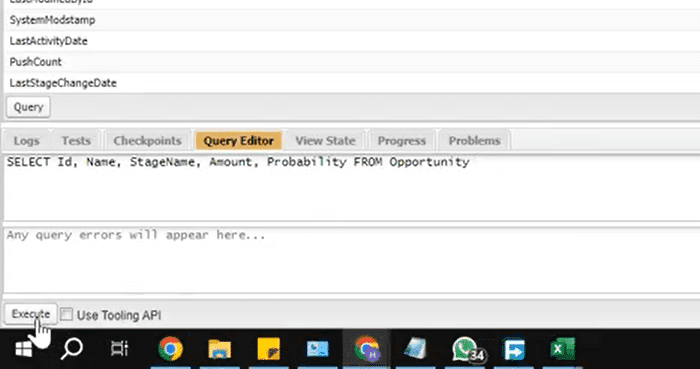
Task: Open the Checkpoints tab
Action: point(147,141)
